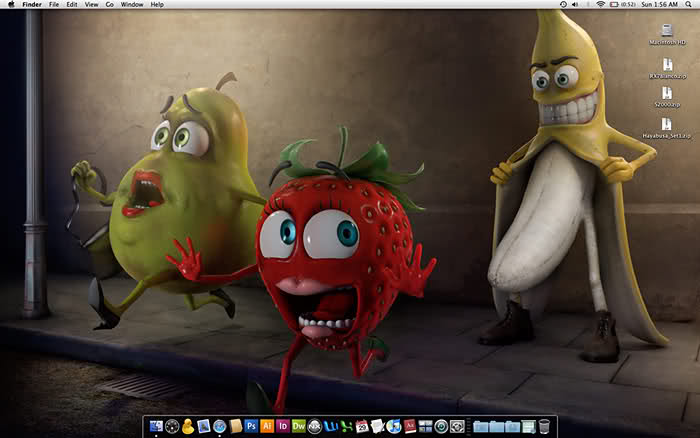
Task: Open Finder from the Dock
Action: coord(156,426)
